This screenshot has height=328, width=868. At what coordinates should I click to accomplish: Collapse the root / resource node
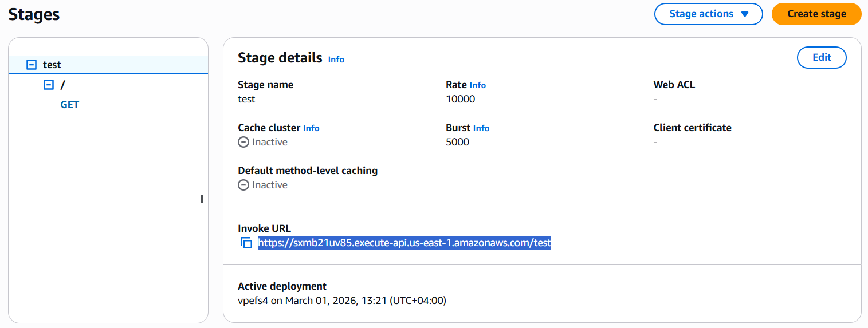coord(49,85)
